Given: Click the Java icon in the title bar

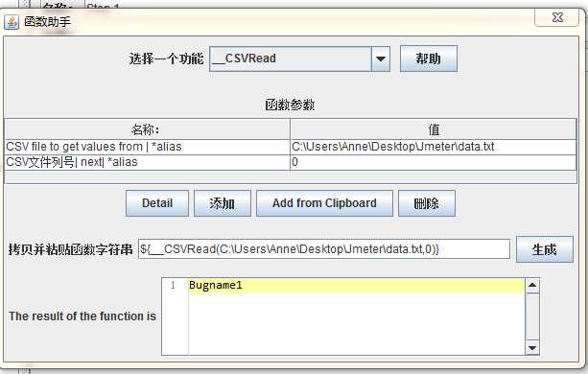Looking at the screenshot, I should (12, 22).
